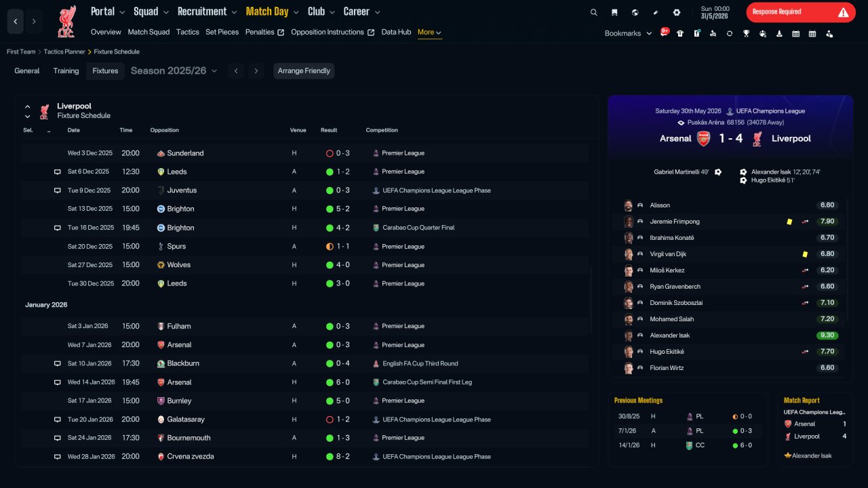Screen dimensions: 868x488
Task: Open the Opposition Instructions link
Action: tap(332, 32)
